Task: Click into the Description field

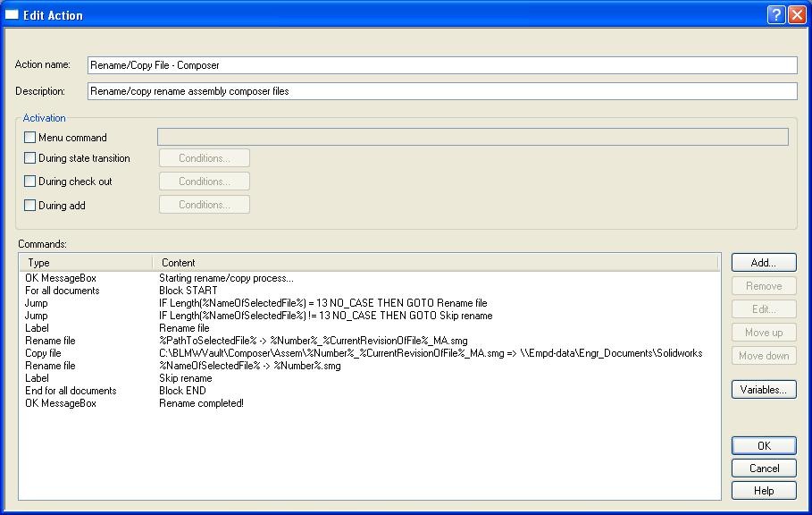Action: click(x=442, y=91)
